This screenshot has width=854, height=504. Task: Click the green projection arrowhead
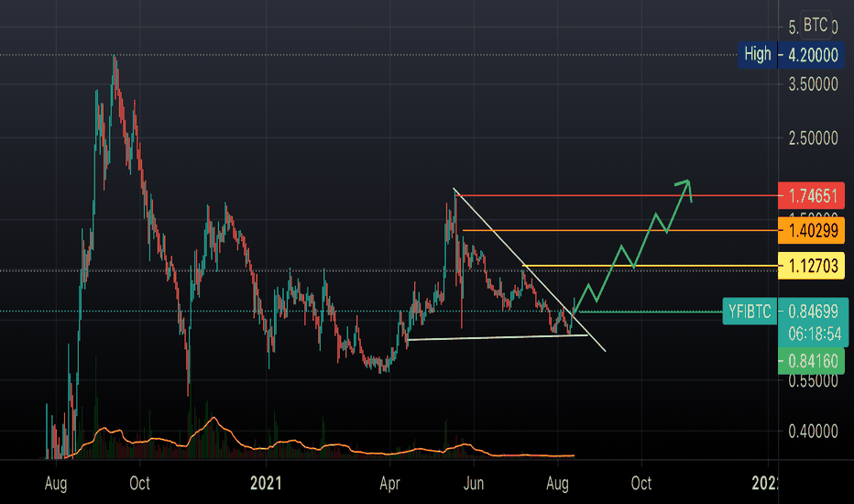685,188
